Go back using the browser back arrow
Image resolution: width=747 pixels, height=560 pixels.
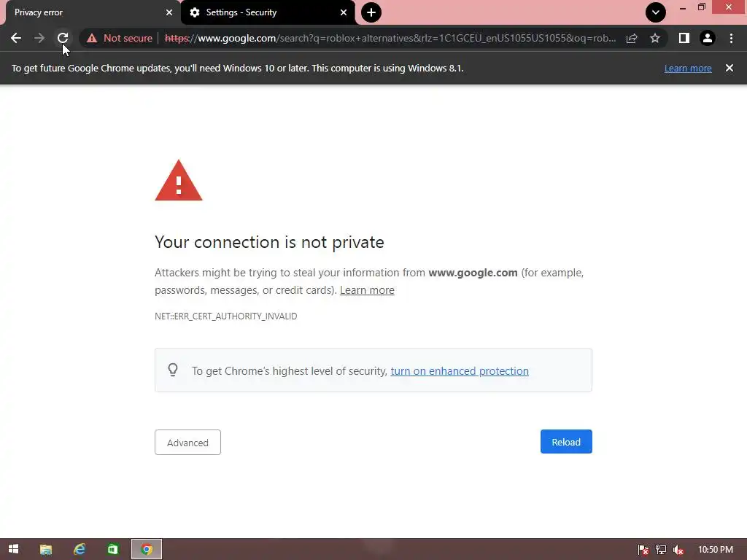click(x=16, y=38)
